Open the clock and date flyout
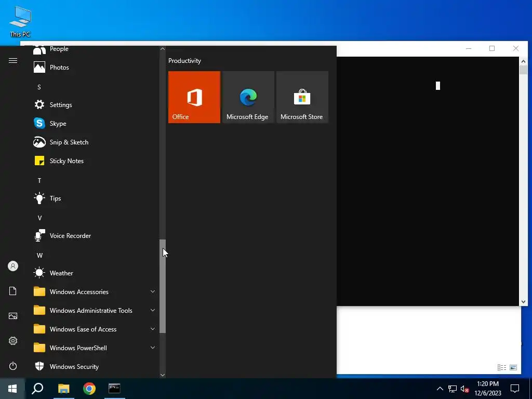Image resolution: width=532 pixels, height=399 pixels. (487, 389)
